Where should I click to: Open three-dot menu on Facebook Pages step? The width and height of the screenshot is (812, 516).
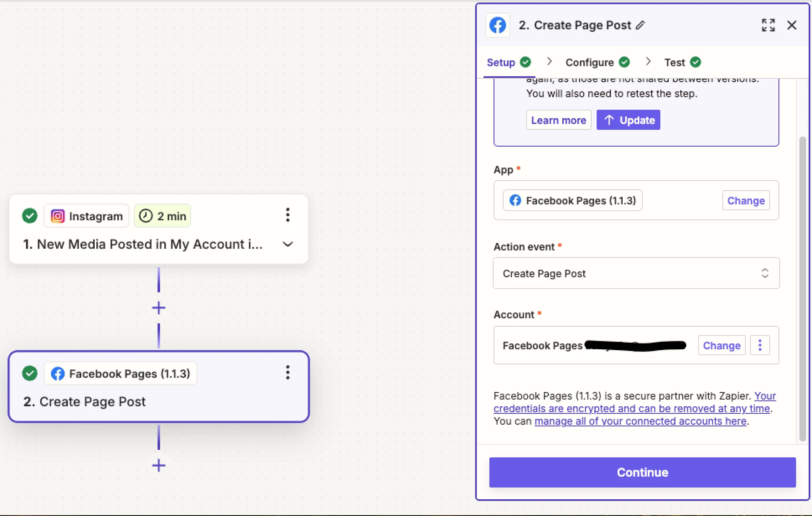coord(287,372)
